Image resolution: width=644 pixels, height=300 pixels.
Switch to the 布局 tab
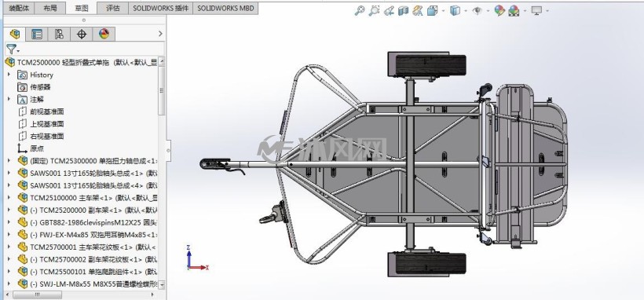tap(50, 8)
